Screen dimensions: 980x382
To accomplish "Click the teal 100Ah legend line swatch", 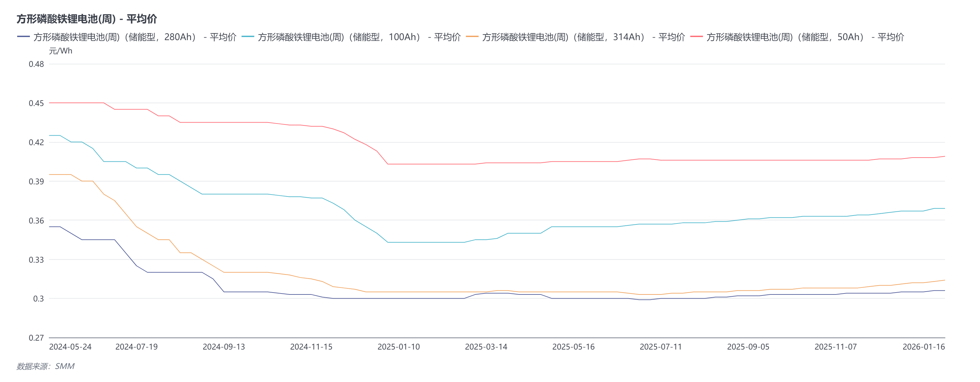I will 248,37.
